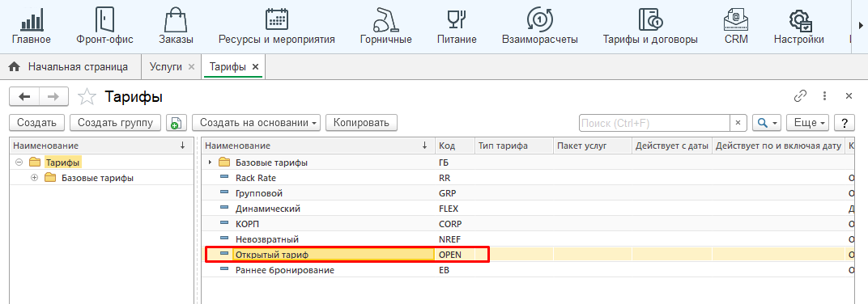The image size is (868, 304).
Task: Click the ГБ code cell
Action: [x=455, y=163]
